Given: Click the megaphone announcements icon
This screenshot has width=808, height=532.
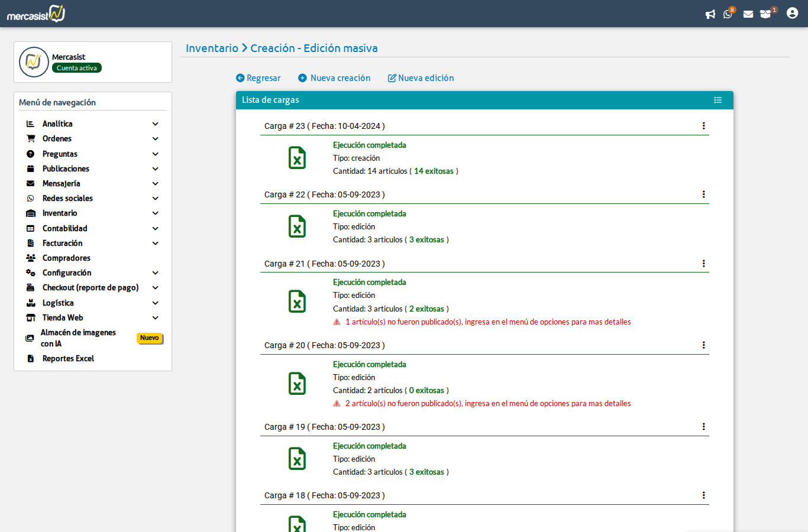Looking at the screenshot, I should coord(710,14).
